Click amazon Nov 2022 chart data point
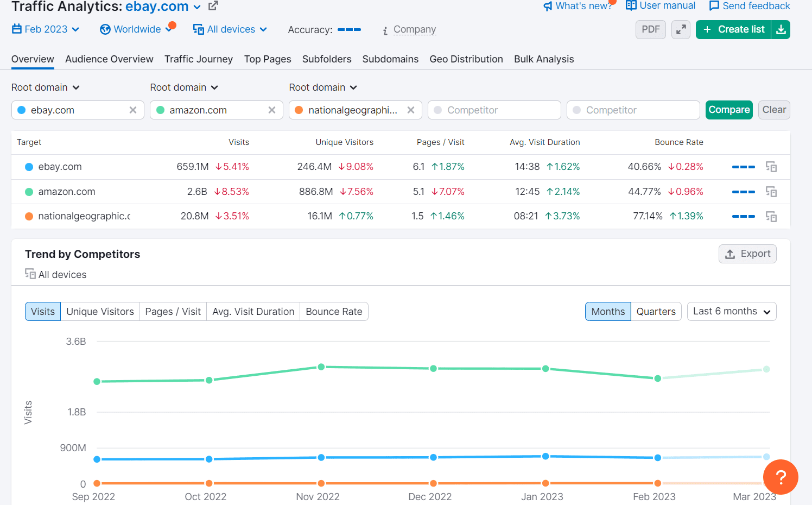Image resolution: width=812 pixels, height=505 pixels. pyautogui.click(x=321, y=367)
